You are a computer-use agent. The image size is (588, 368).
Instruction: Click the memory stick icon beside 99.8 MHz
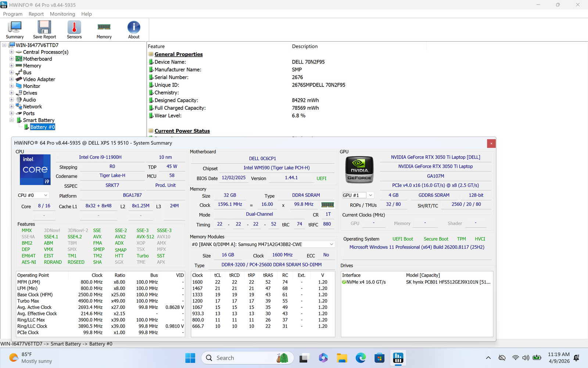point(327,205)
